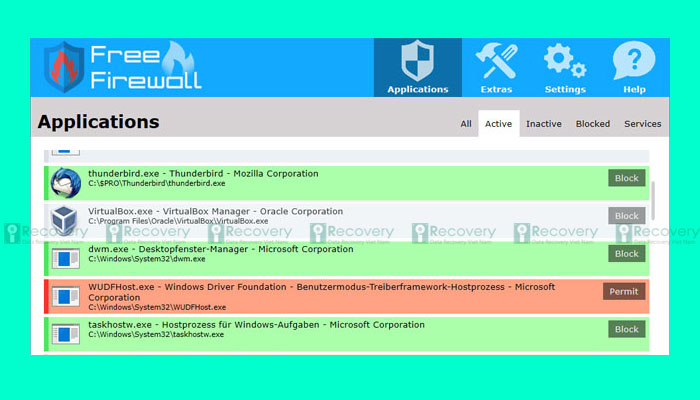This screenshot has height=400, width=700.
Task: Block VirtualBox.exe
Action: click(x=626, y=216)
